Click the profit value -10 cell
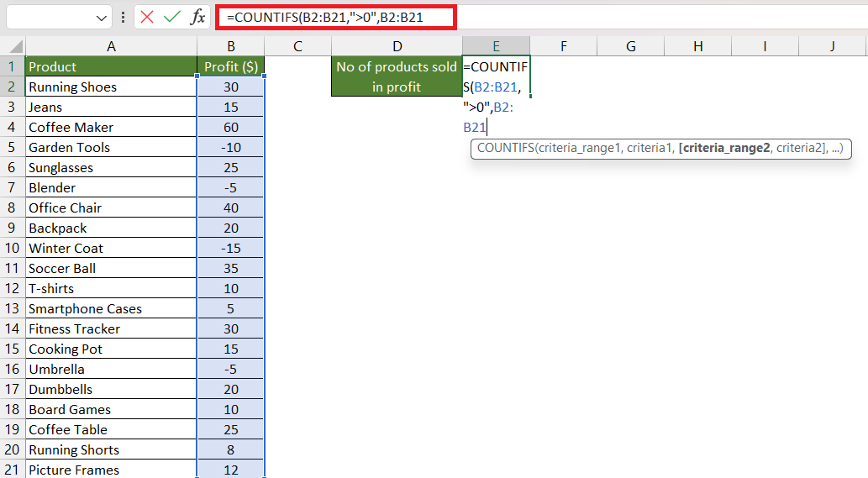 [x=231, y=147]
